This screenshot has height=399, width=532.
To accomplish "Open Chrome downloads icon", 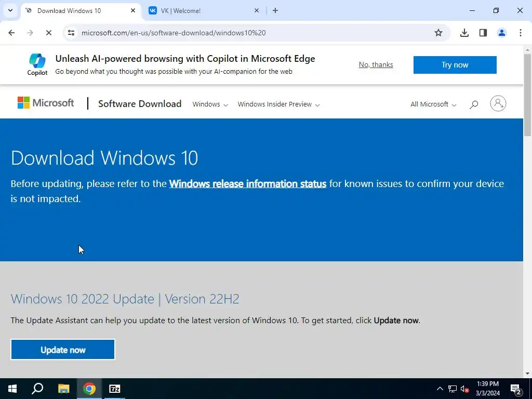I will [x=464, y=33].
